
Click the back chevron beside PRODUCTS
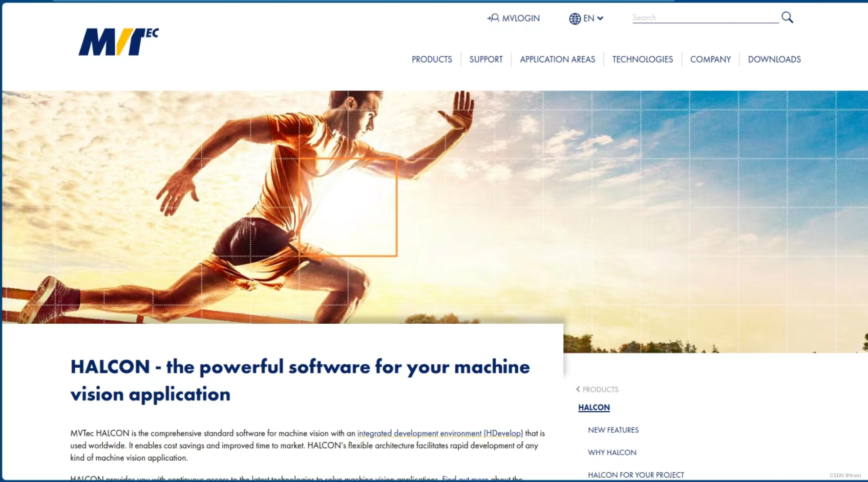[578, 389]
